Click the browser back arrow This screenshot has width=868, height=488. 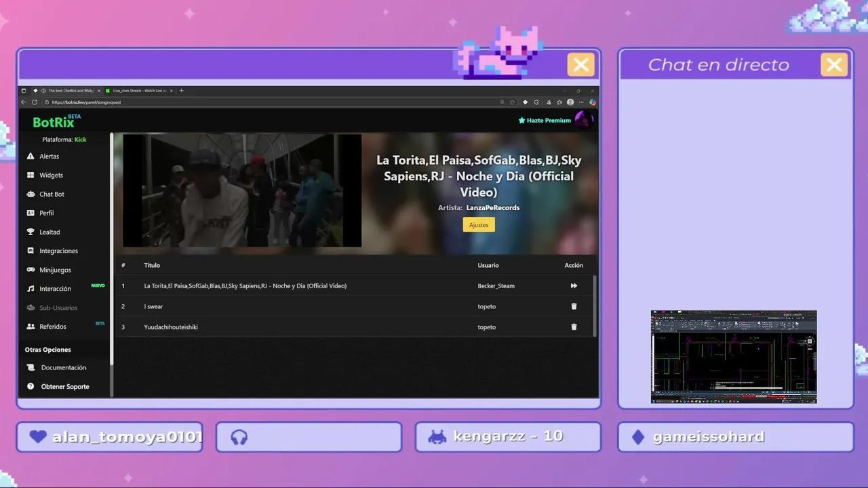[24, 102]
